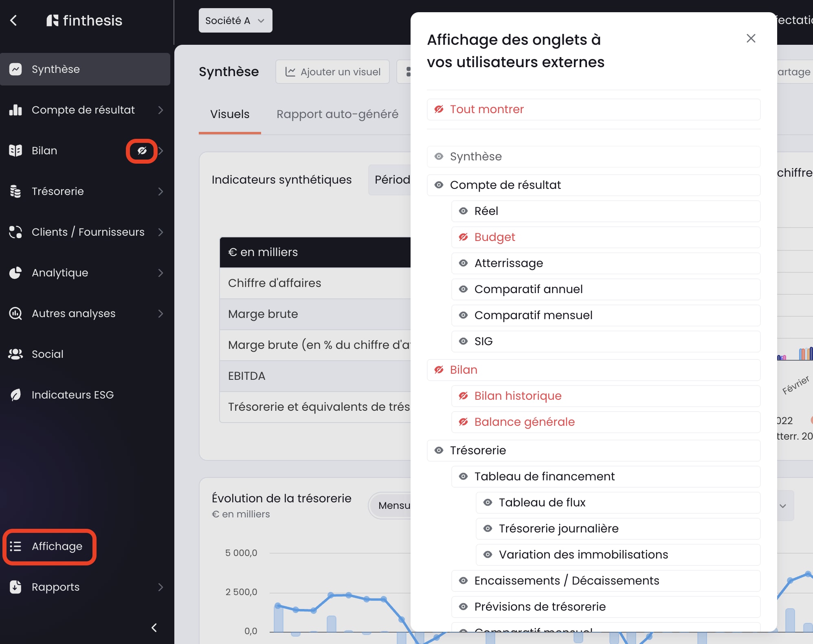Open Social in the sidebar
The width and height of the screenshot is (813, 644).
(85, 354)
